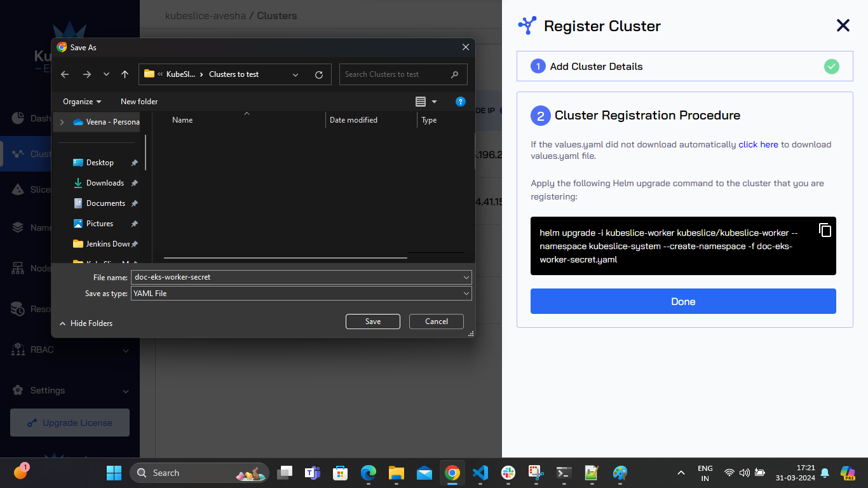The width and height of the screenshot is (868, 488).
Task: Click the Resource quota sidebar icon
Action: 18,309
